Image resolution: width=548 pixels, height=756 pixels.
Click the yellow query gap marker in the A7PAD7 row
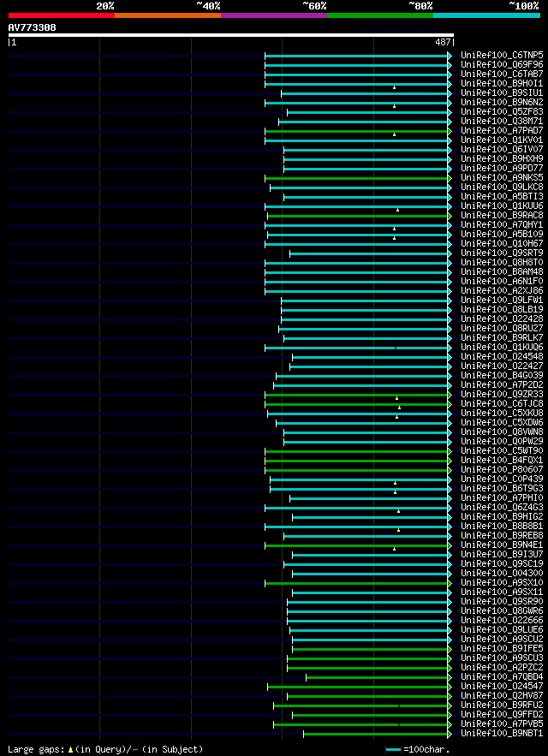394,134
